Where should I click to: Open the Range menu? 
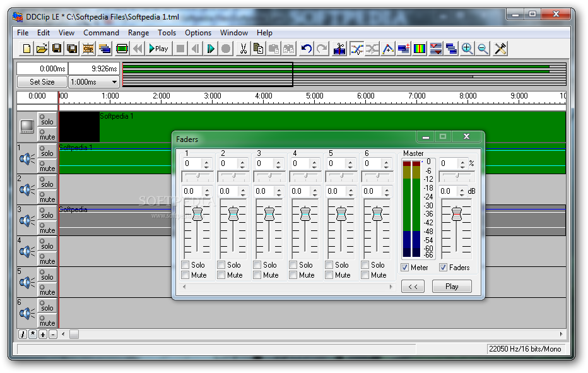[x=138, y=33]
